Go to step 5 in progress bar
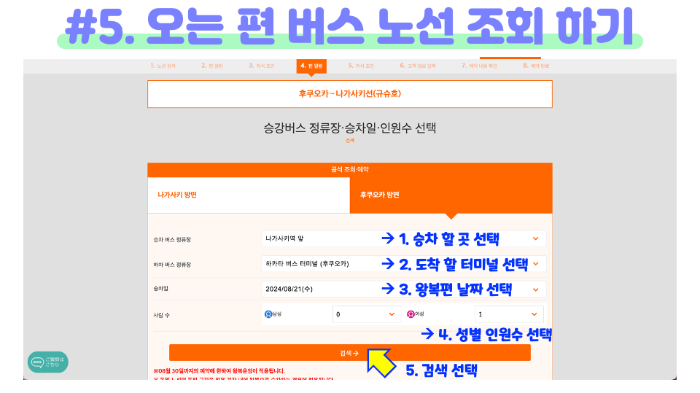The height and width of the screenshot is (393, 700). click(x=361, y=66)
